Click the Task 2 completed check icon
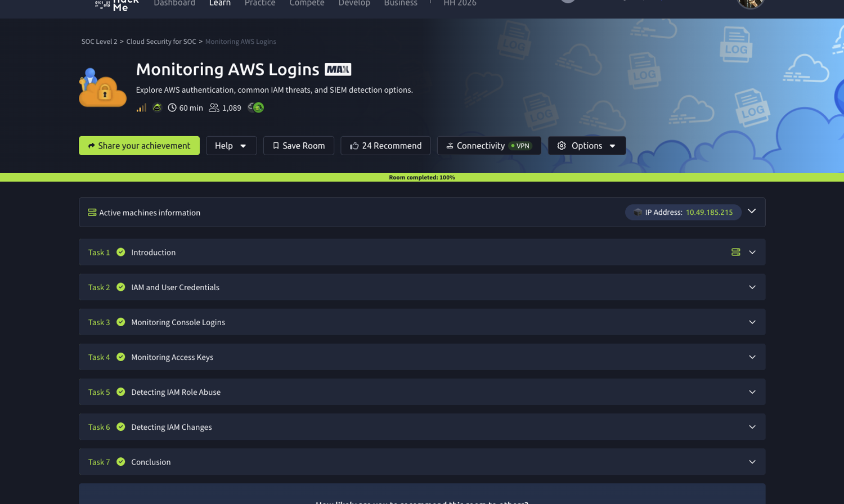The height and width of the screenshot is (504, 844). pos(120,287)
